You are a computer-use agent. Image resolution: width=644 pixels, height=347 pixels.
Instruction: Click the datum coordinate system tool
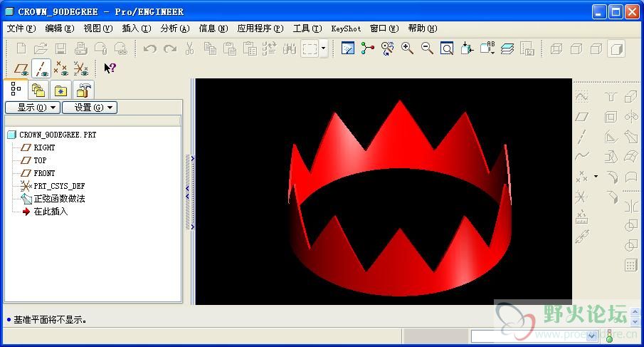[x=581, y=197]
